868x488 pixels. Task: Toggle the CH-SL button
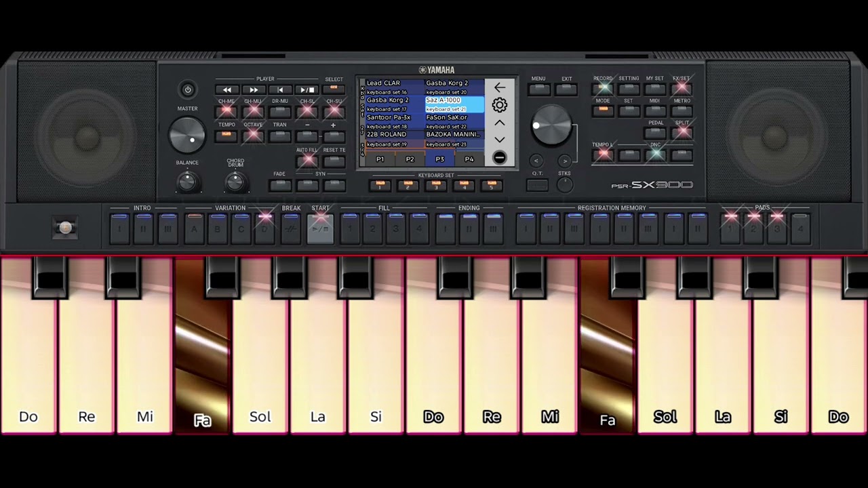pos(307,112)
